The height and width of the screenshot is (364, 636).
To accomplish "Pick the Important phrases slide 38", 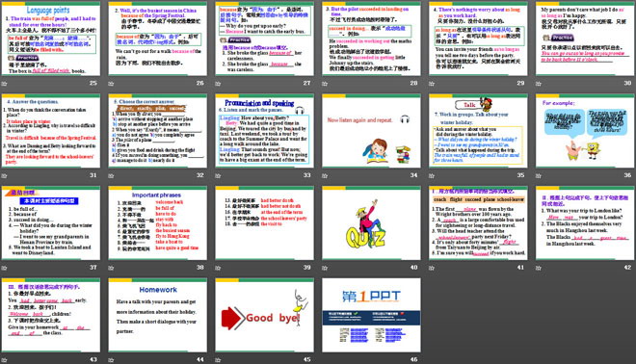I will point(157,222).
